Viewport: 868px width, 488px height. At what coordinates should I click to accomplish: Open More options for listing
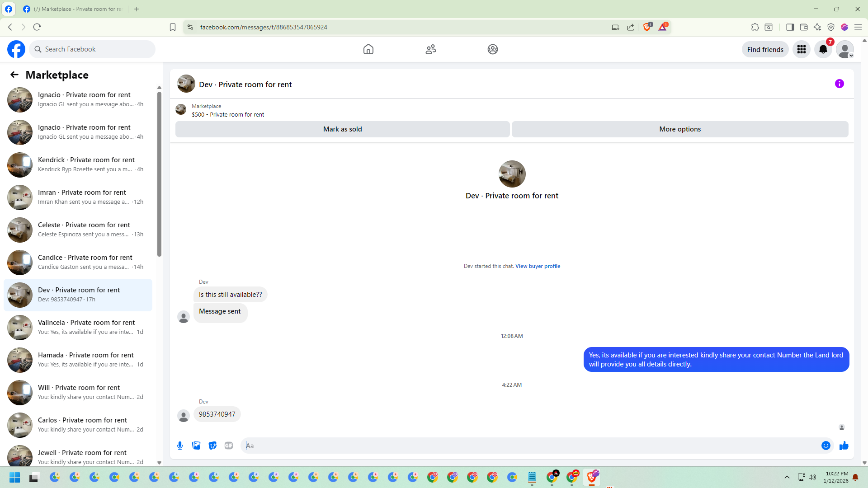[x=679, y=129]
